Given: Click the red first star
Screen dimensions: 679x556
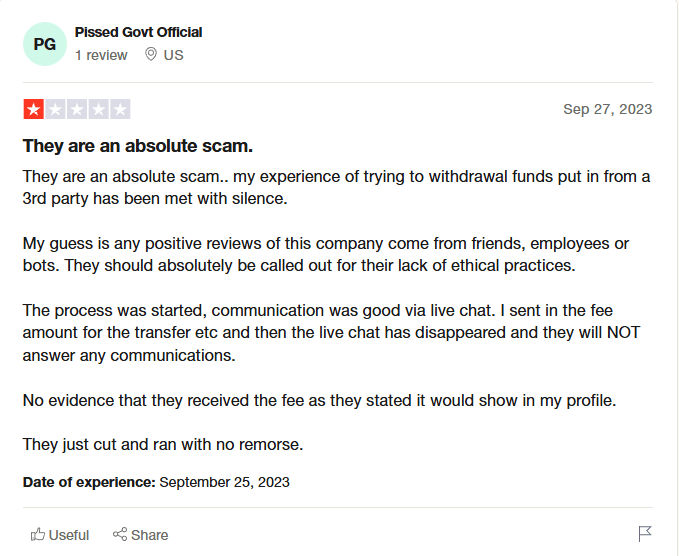Looking at the screenshot, I should (34, 109).
